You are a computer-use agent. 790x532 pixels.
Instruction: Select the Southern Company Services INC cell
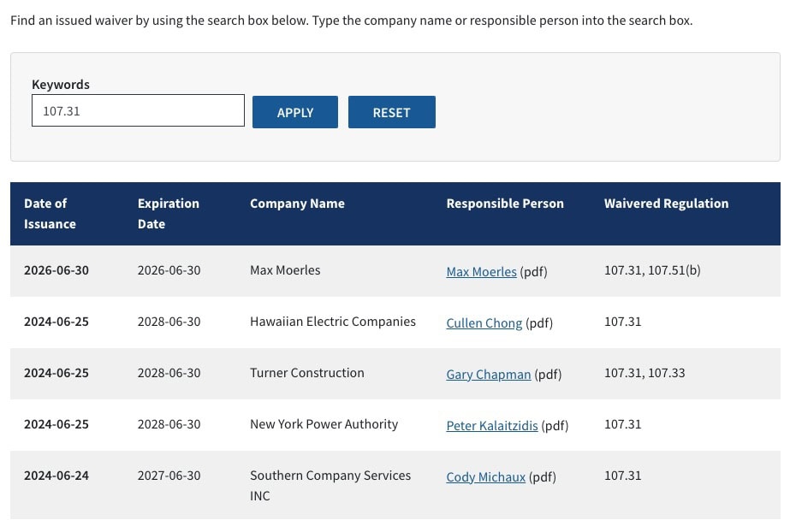(x=330, y=485)
